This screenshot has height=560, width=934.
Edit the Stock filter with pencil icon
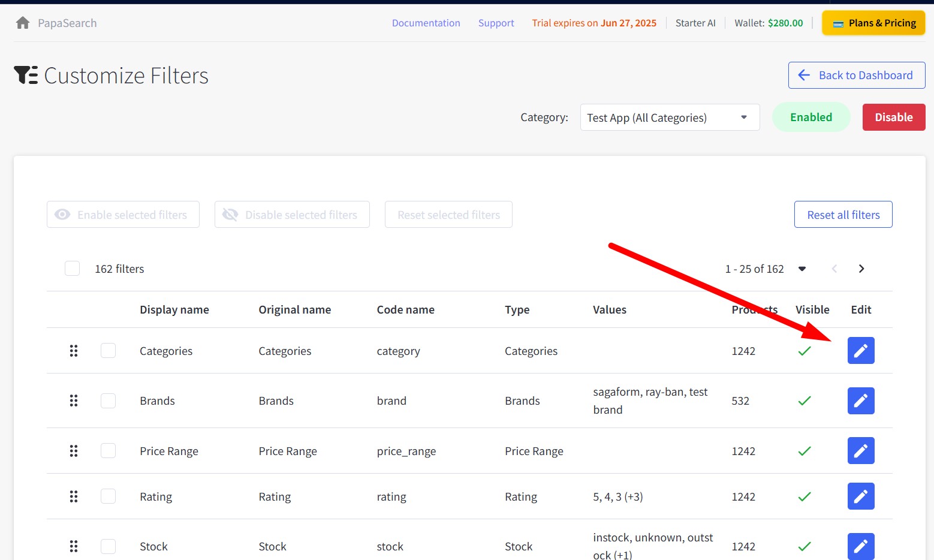click(861, 546)
